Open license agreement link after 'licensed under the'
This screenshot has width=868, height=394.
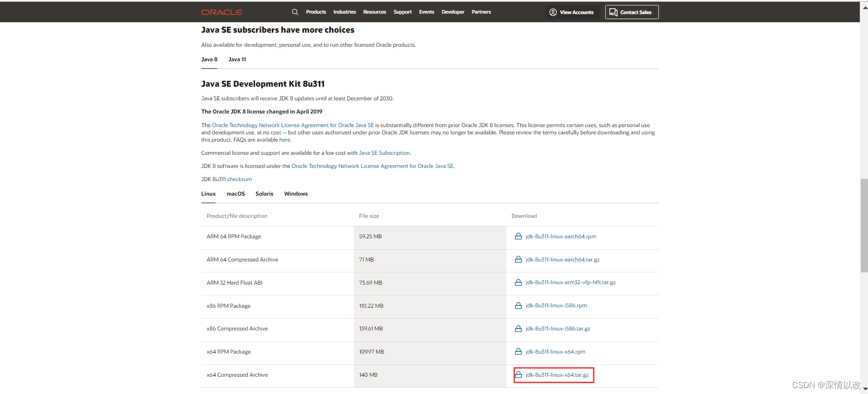373,166
